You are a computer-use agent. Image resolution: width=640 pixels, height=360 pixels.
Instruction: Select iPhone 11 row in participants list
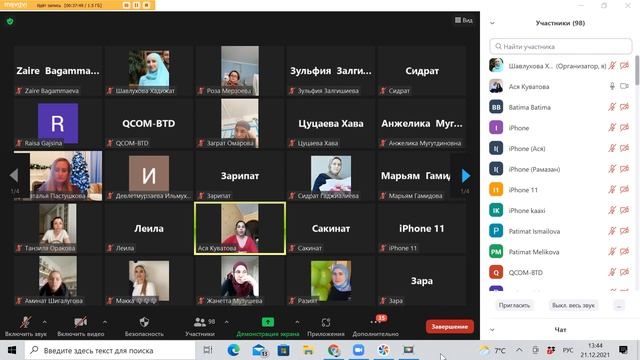560,190
